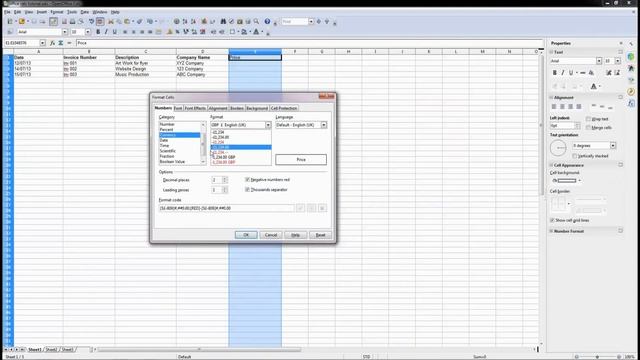640x360 pixels.
Task: Click the Text orientation dial in sidebar
Action: click(558, 148)
